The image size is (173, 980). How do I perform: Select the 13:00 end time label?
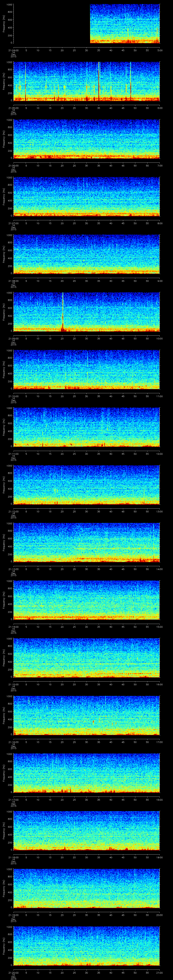point(159,512)
